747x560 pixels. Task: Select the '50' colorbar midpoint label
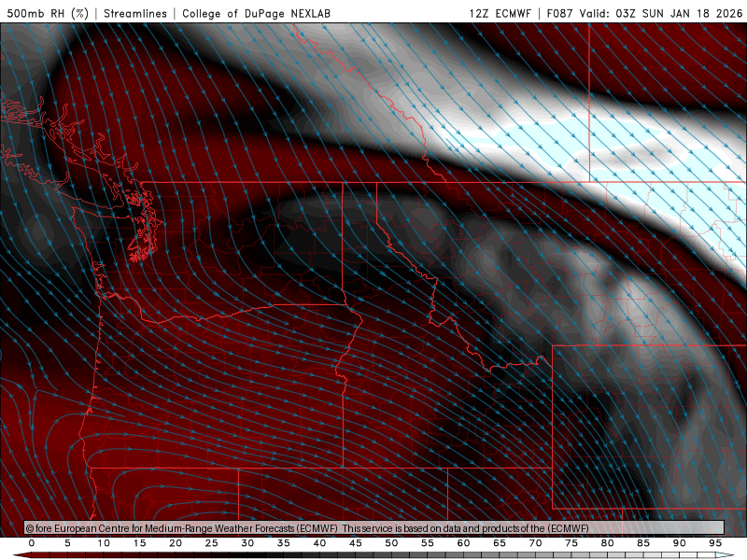pos(391,543)
